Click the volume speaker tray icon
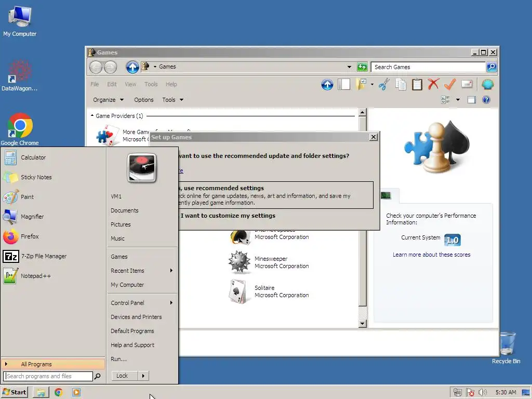Image resolution: width=532 pixels, height=399 pixels. (483, 393)
